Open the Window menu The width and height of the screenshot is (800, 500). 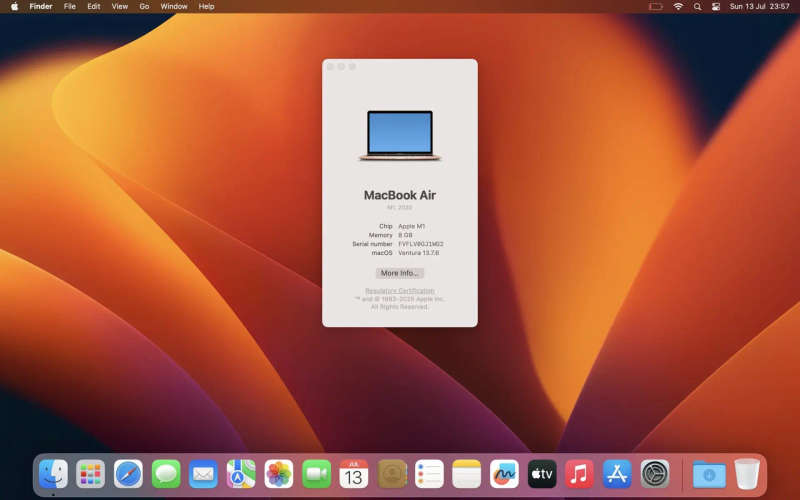[174, 7]
